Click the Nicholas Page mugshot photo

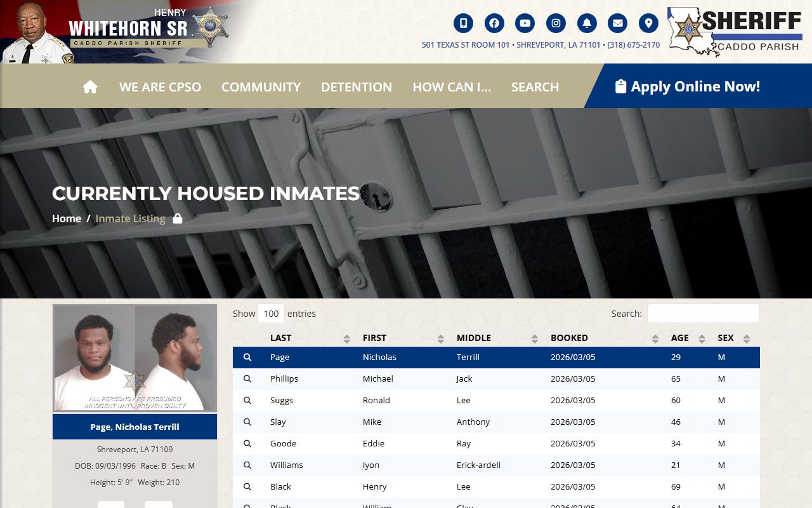coord(134,358)
